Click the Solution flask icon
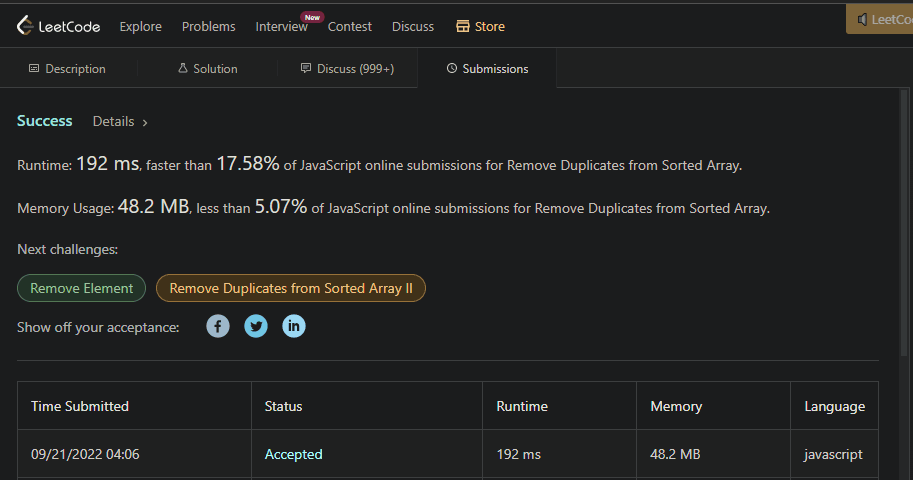913x480 pixels. pos(183,68)
